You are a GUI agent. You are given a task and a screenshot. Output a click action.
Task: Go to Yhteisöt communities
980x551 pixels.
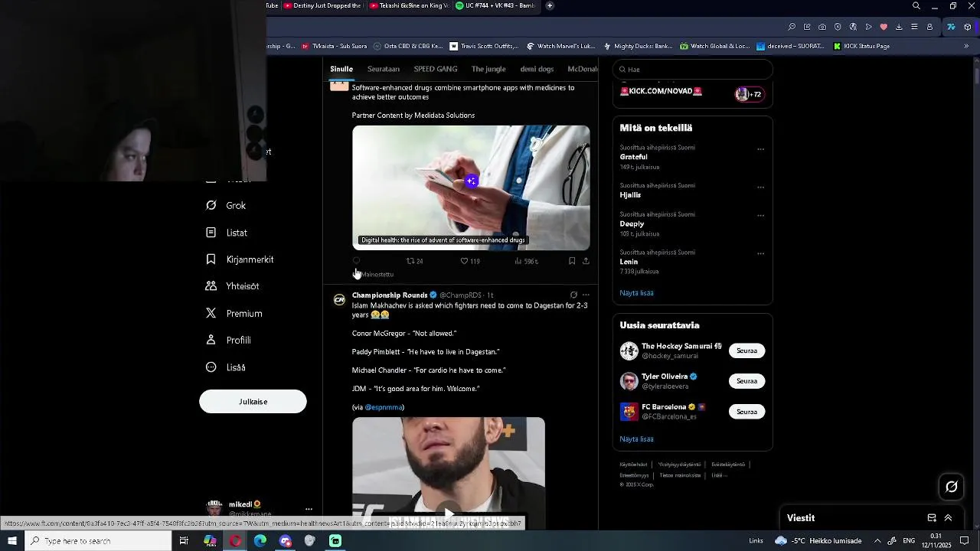(232, 286)
